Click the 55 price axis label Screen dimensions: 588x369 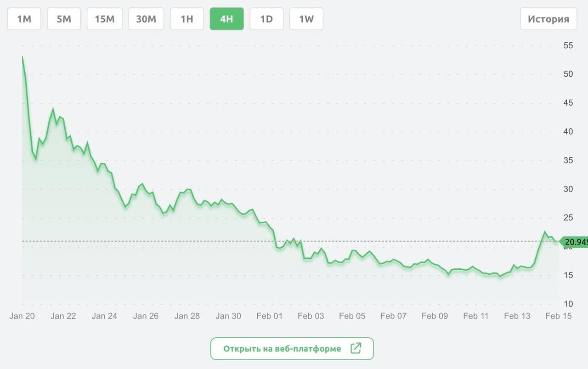tap(568, 45)
